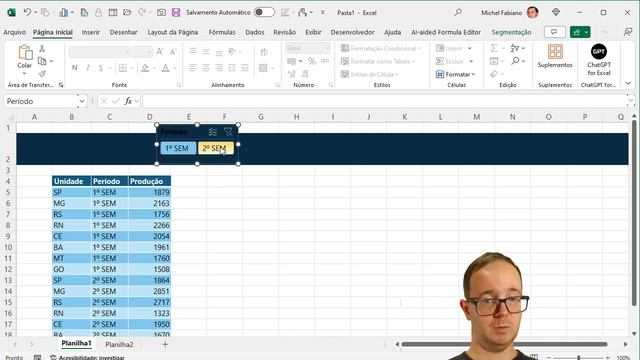This screenshot has width=640, height=360.
Task: Click the Find and Select magnifier icon
Action: pyautogui.click(x=516, y=61)
